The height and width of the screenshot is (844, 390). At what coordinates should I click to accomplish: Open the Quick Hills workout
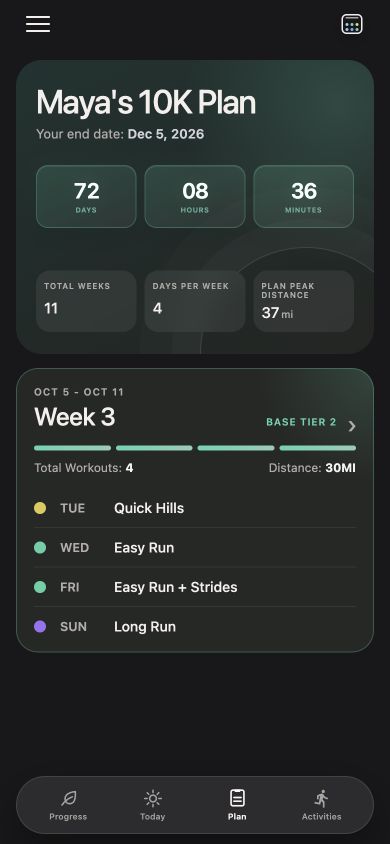[x=195, y=508]
